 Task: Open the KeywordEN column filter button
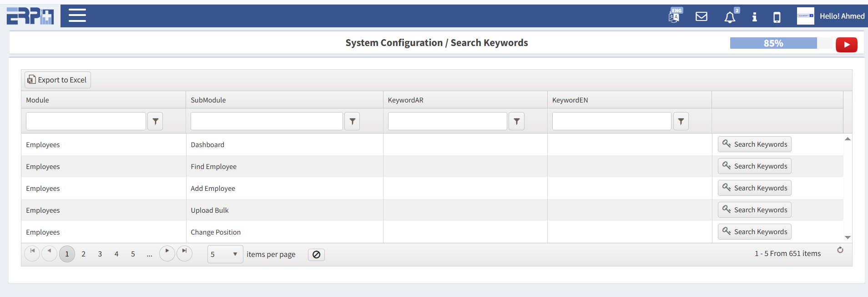pyautogui.click(x=681, y=121)
